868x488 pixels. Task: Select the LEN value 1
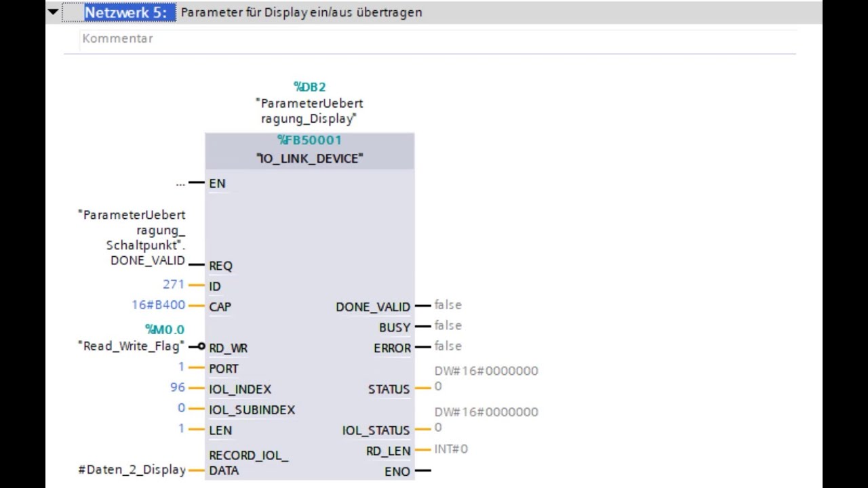181,428
